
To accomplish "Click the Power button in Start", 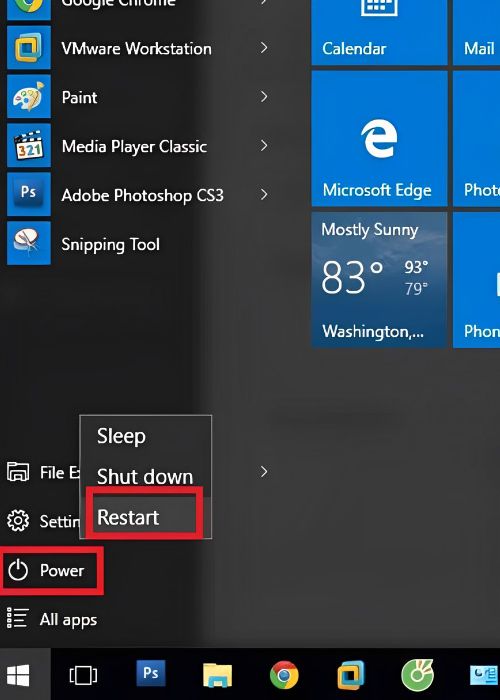I will (x=51, y=571).
